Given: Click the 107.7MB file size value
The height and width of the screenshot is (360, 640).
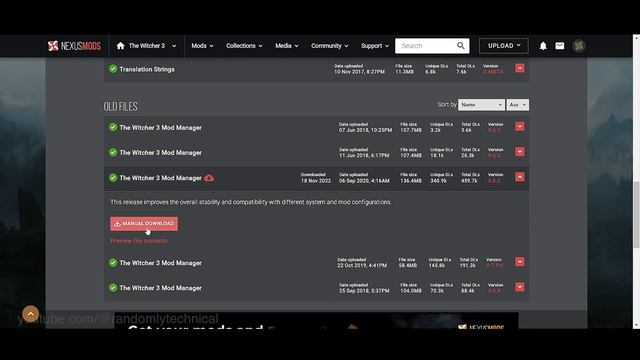Looking at the screenshot, I should click(411, 130).
